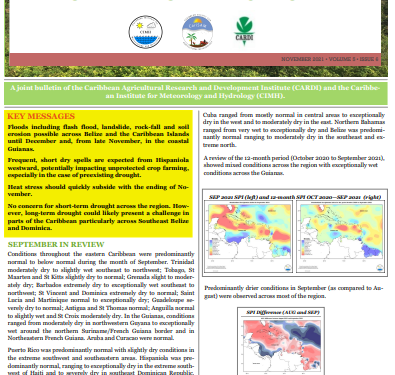Open the 12-month SPI right map
The width and height of the screenshot is (395, 375).
tap(341, 236)
